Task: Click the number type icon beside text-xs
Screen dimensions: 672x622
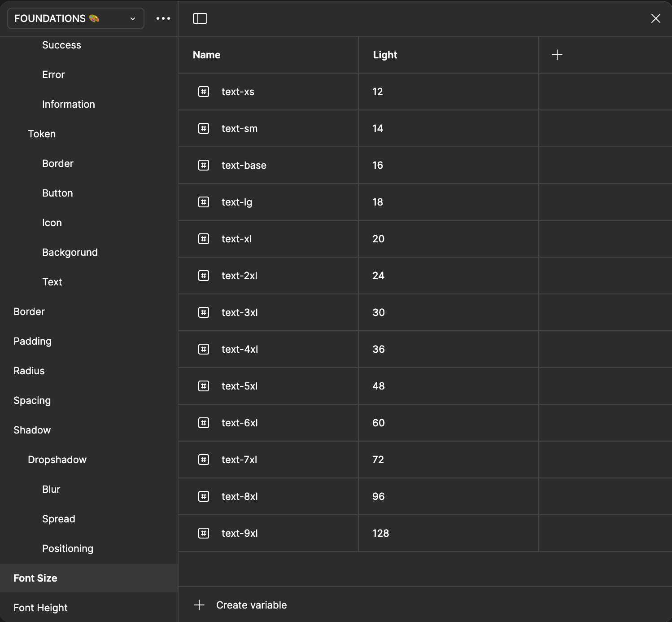Action: point(204,92)
